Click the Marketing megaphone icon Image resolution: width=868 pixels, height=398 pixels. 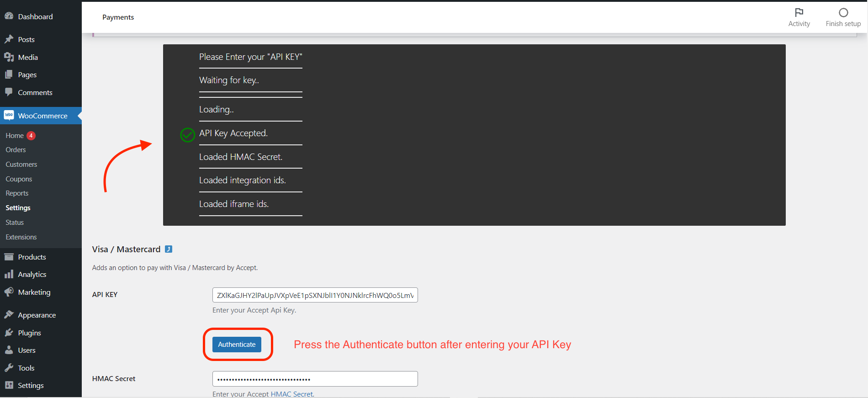tap(9, 292)
